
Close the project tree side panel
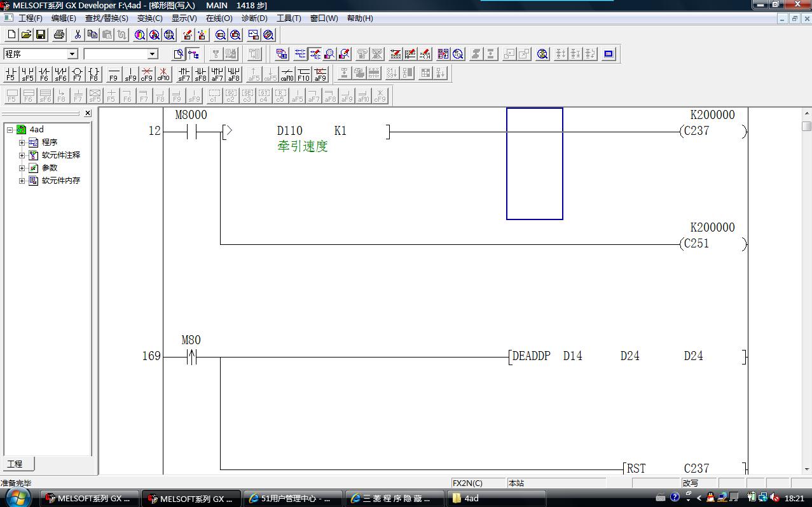coord(88,113)
